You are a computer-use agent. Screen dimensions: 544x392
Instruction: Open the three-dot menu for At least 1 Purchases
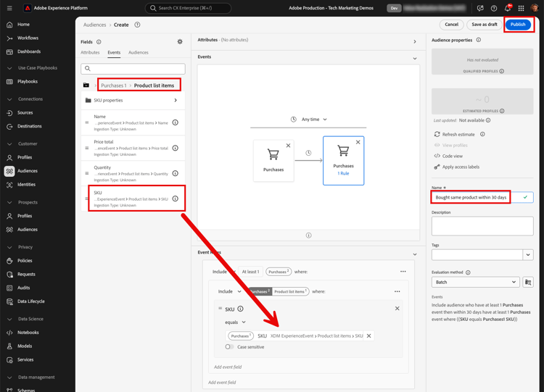click(x=403, y=272)
